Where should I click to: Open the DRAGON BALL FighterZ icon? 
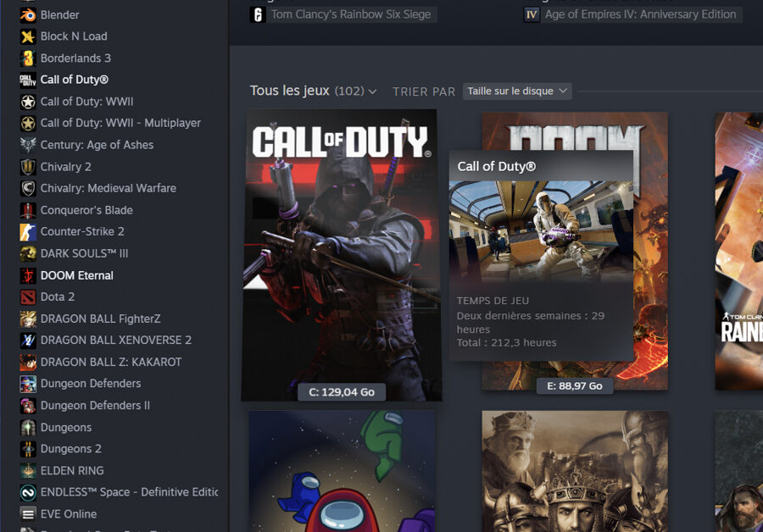tap(28, 319)
